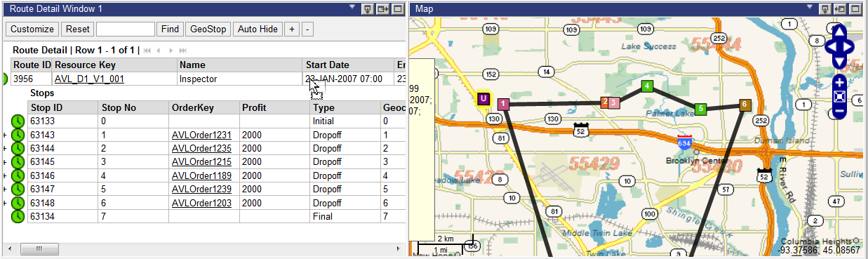This screenshot has height=259, width=868.
Task: Open the Customize button
Action: [32, 29]
